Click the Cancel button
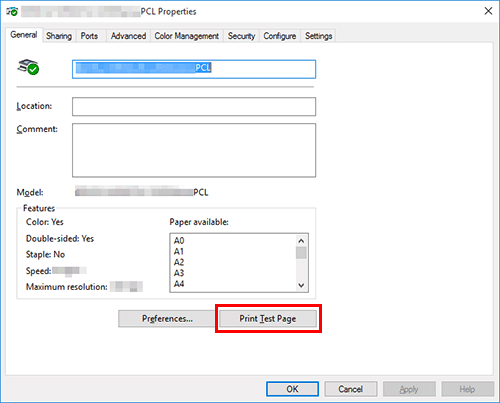 [x=351, y=389]
